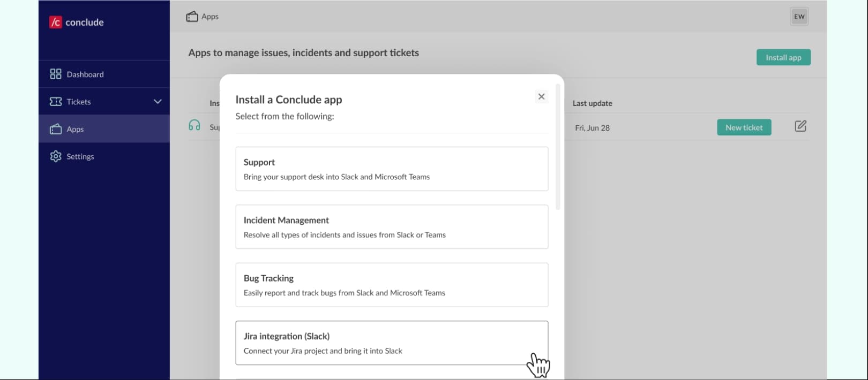This screenshot has width=868, height=380.
Task: Click the Apps icon in top breadcrumb
Action: click(x=192, y=17)
